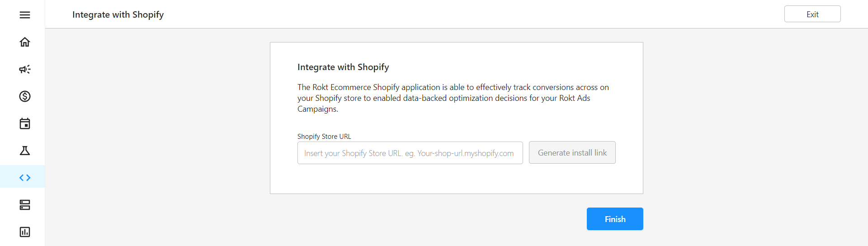This screenshot has width=868, height=246.
Task: Open the bar chart reports icon
Action: [25, 232]
